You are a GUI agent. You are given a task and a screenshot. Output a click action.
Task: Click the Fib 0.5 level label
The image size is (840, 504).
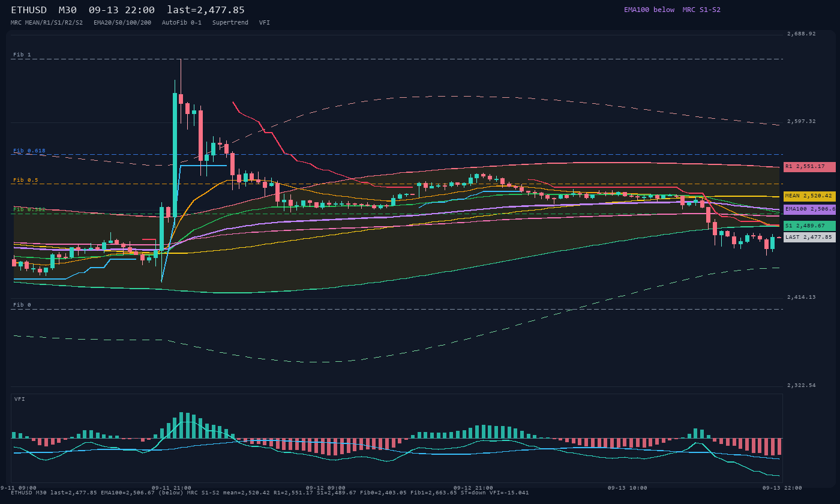click(26, 180)
